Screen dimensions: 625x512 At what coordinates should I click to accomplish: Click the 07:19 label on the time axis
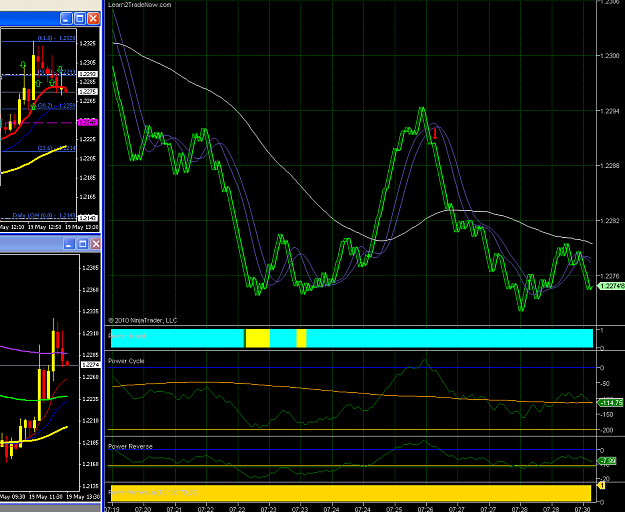tap(111, 509)
